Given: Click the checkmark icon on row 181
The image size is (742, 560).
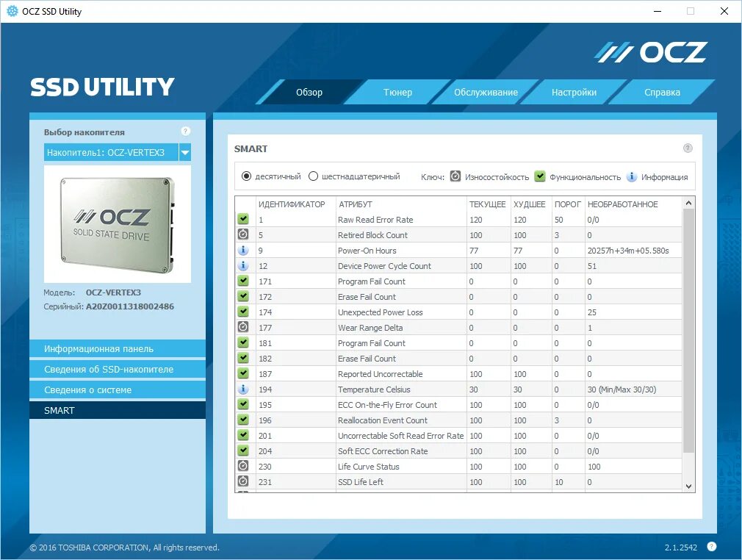Looking at the screenshot, I should (242, 342).
